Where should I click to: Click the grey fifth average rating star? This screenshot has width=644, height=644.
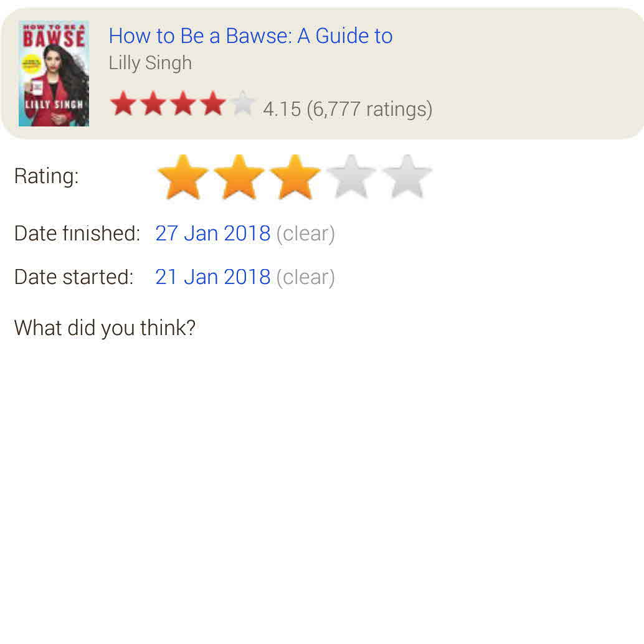(243, 103)
